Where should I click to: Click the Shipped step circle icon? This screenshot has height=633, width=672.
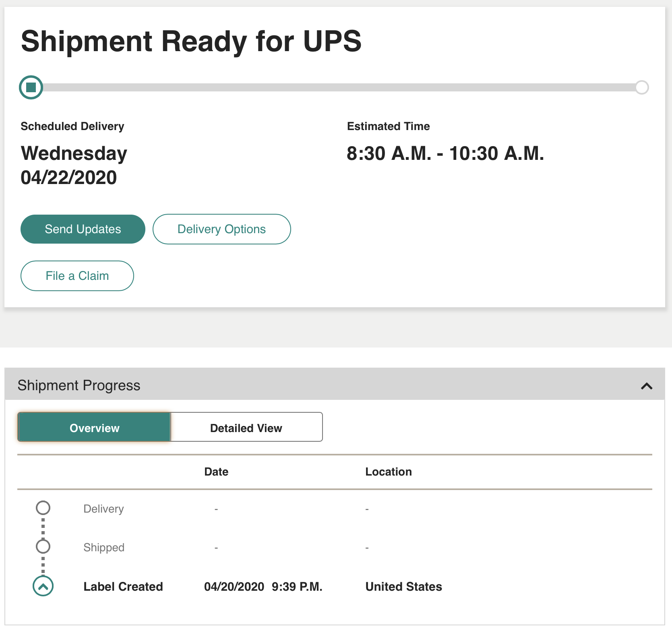(43, 546)
